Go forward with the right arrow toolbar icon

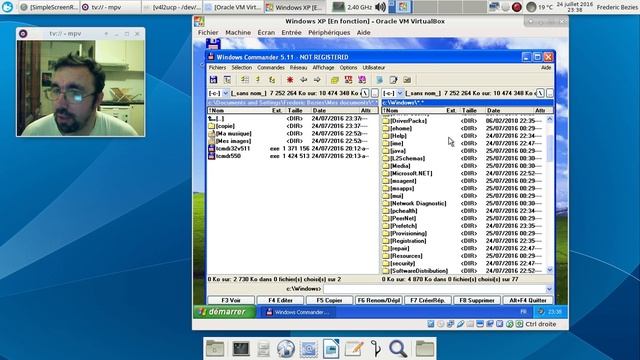point(317,80)
